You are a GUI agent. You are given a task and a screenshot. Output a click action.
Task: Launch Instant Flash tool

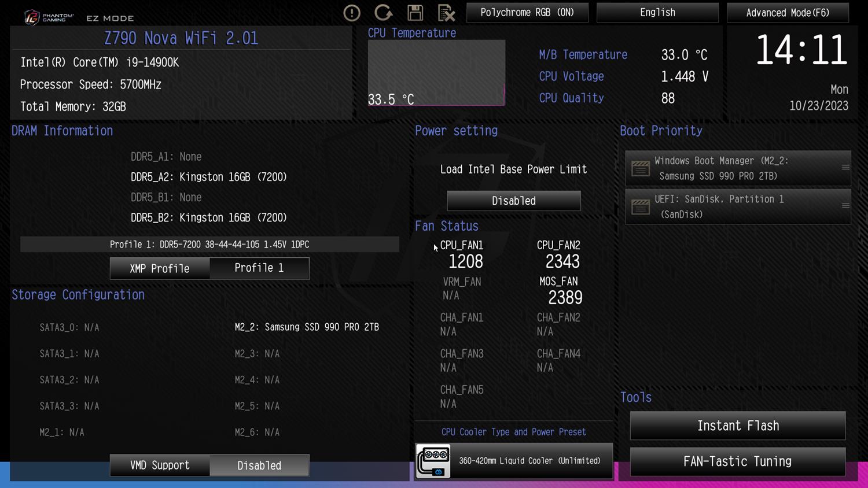(738, 426)
